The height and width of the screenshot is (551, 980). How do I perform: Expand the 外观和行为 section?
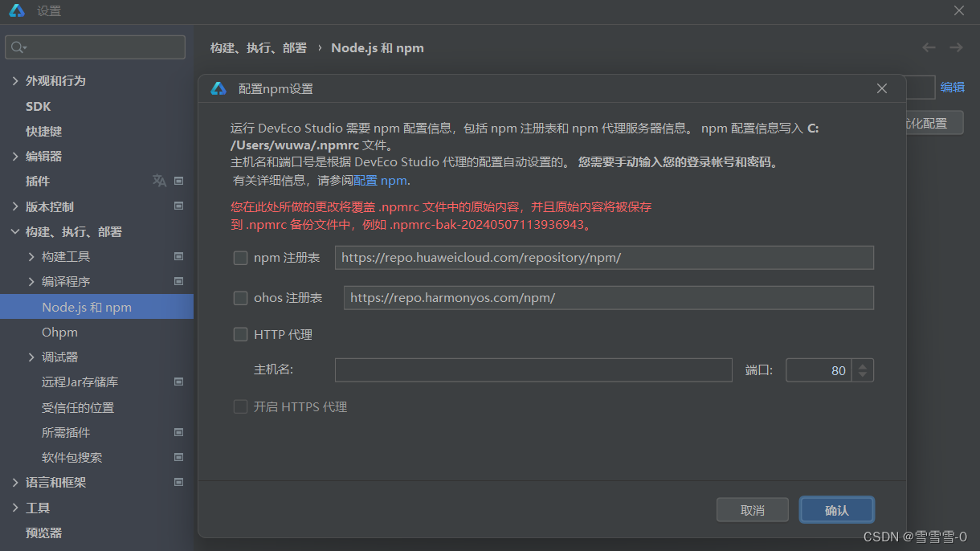15,81
